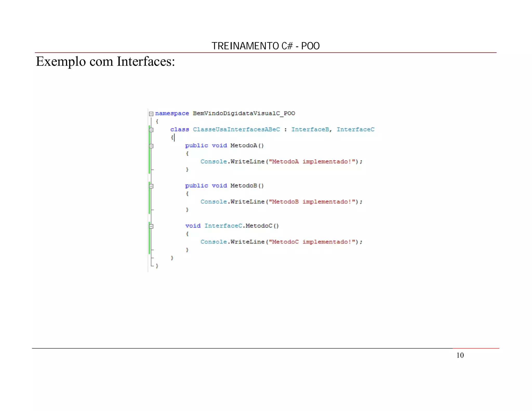
Task: Click the header 'TREINAMENTO C# - POO'
Action: pos(265,46)
